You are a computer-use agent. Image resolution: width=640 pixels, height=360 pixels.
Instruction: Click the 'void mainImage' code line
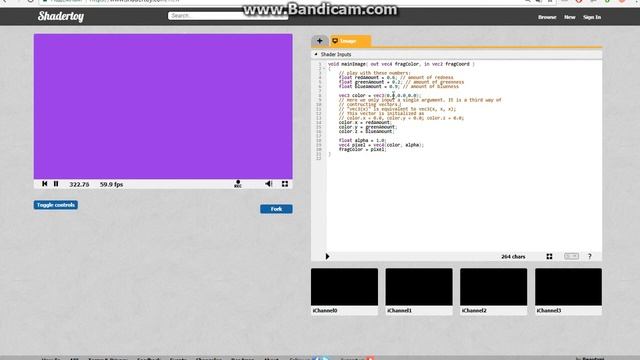[401, 64]
